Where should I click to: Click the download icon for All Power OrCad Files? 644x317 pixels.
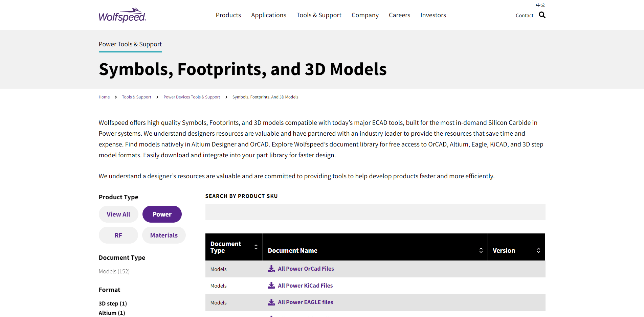[x=271, y=268]
